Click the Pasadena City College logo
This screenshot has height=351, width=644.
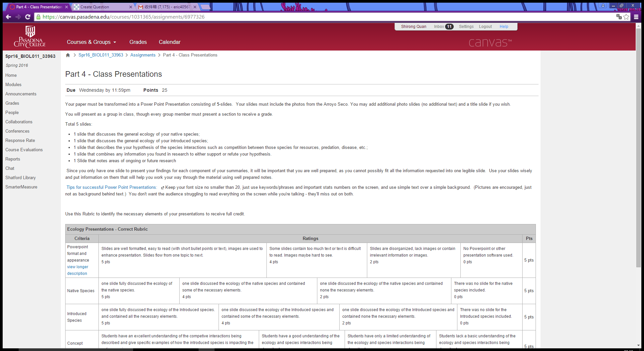pyautogui.click(x=30, y=37)
